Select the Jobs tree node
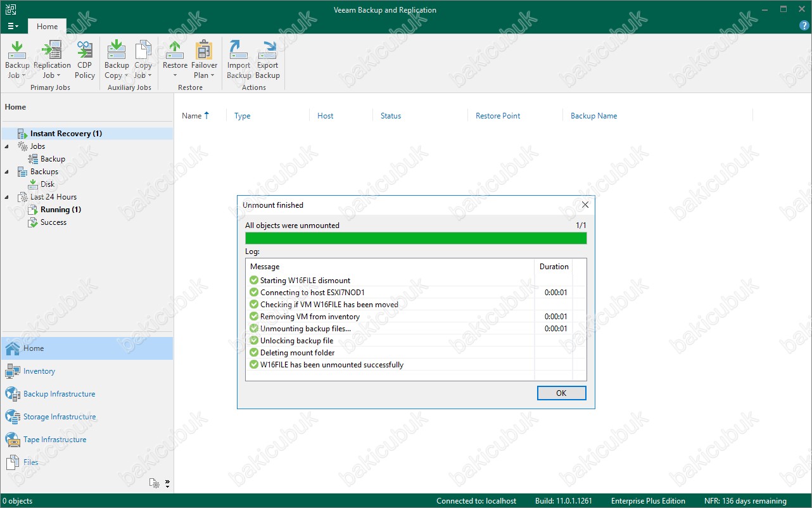This screenshot has height=508, width=812. click(37, 146)
